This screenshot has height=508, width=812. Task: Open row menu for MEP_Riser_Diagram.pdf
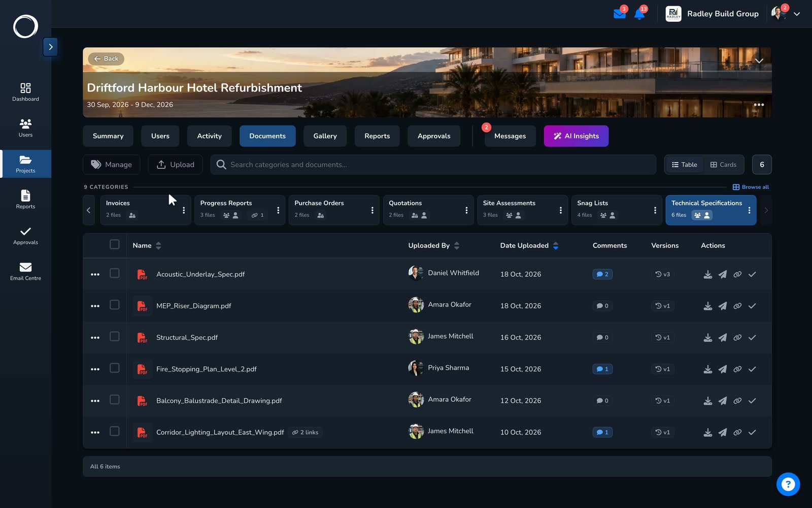pyautogui.click(x=95, y=306)
